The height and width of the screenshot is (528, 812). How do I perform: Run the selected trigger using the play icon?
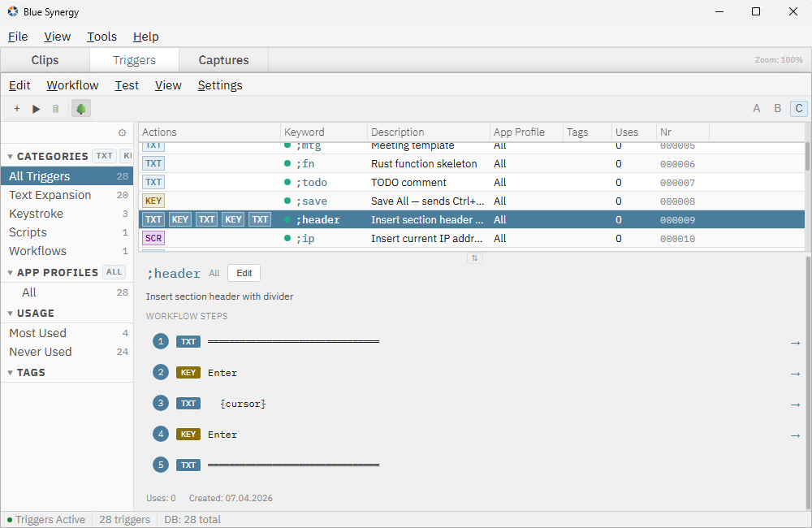point(36,108)
